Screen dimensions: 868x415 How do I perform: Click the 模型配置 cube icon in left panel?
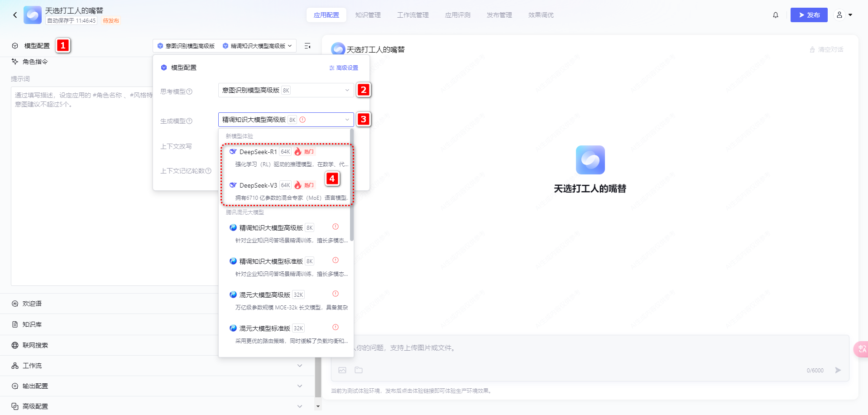click(15, 46)
